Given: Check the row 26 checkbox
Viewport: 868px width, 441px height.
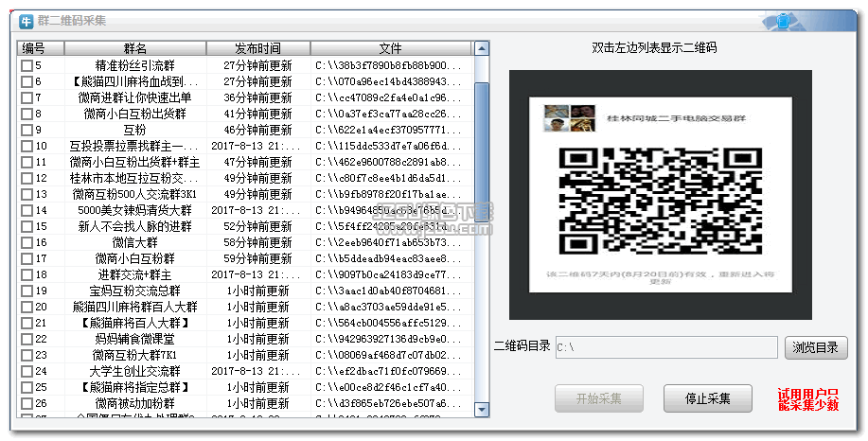Looking at the screenshot, I should click(27, 403).
